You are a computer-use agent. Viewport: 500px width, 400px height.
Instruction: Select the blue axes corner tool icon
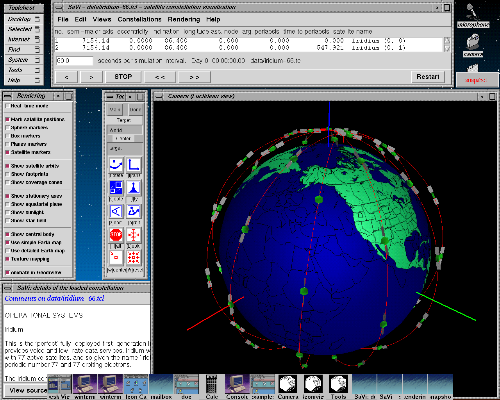(134, 165)
